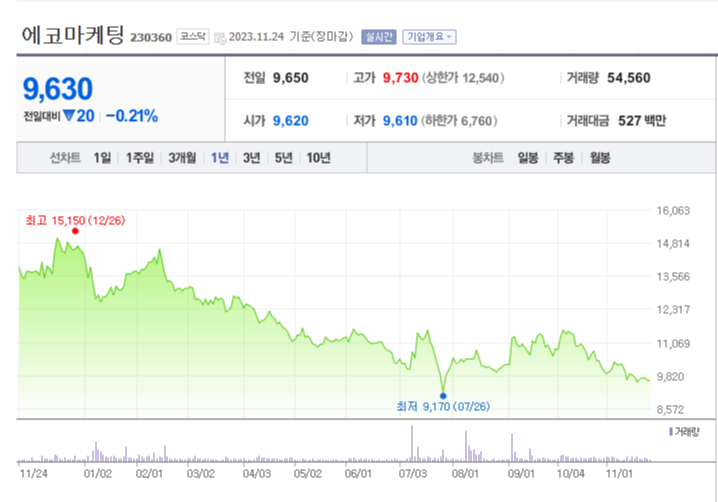Click the stock name 에코마케팅
The width and height of the screenshot is (718, 502).
coord(73,34)
